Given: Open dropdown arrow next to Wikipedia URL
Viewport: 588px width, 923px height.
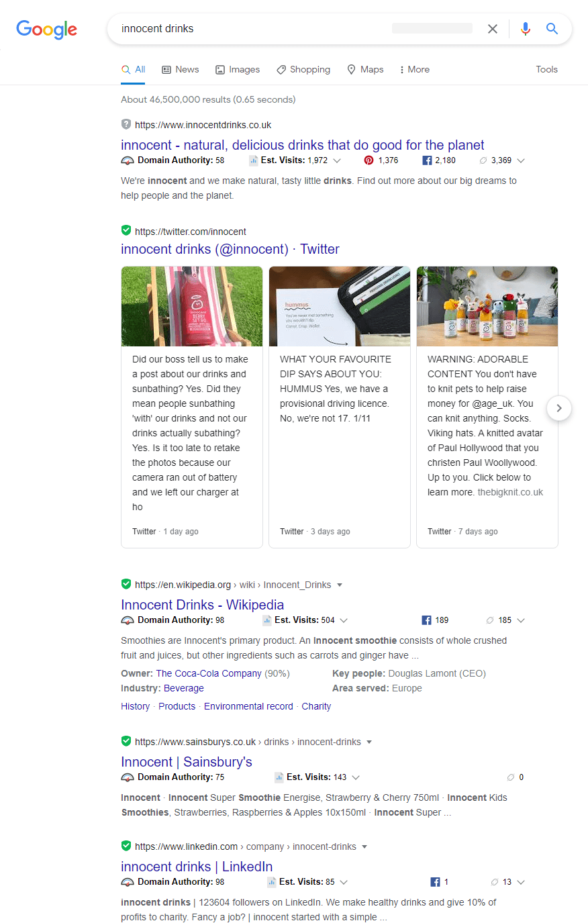Looking at the screenshot, I should pyautogui.click(x=340, y=585).
